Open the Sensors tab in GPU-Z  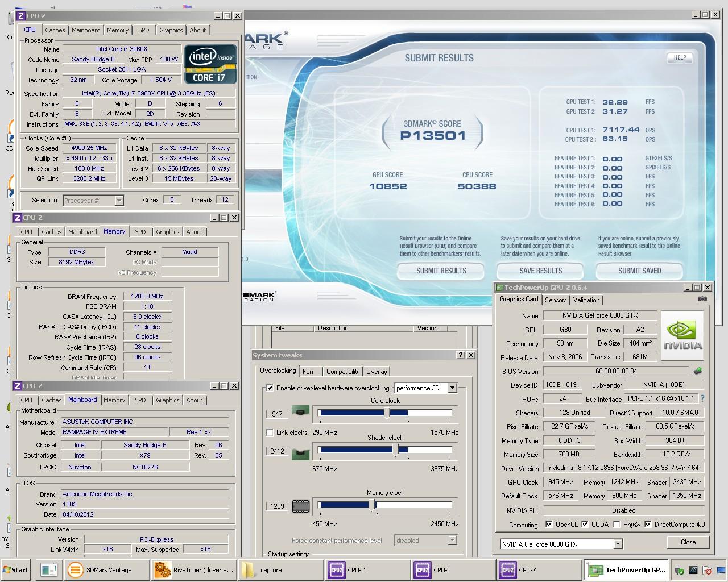[556, 300]
